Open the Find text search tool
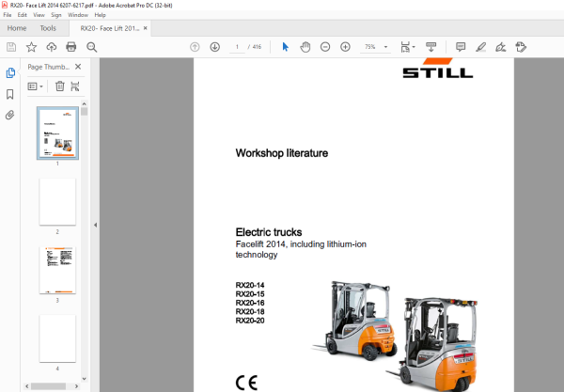 92,47
